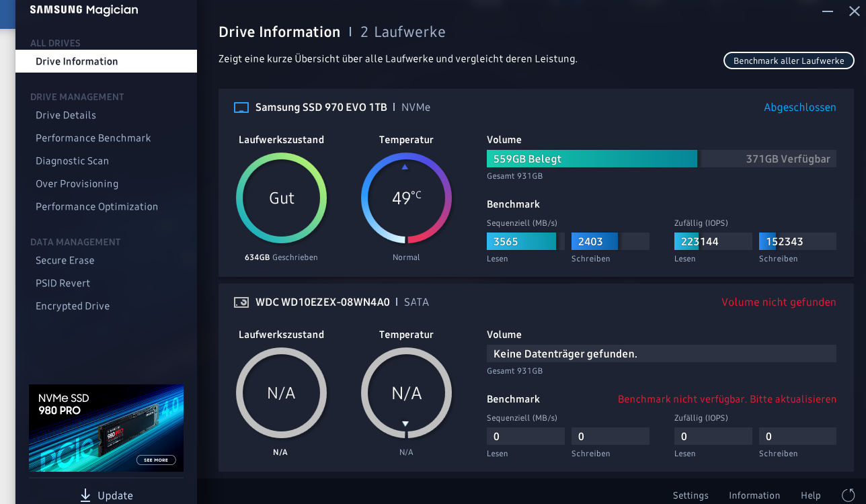Open Drive Information in the sidebar

tap(106, 61)
